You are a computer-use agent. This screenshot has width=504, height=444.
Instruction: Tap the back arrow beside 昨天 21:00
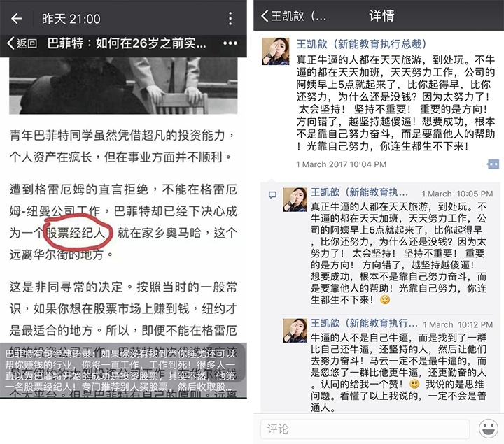pos(17,19)
